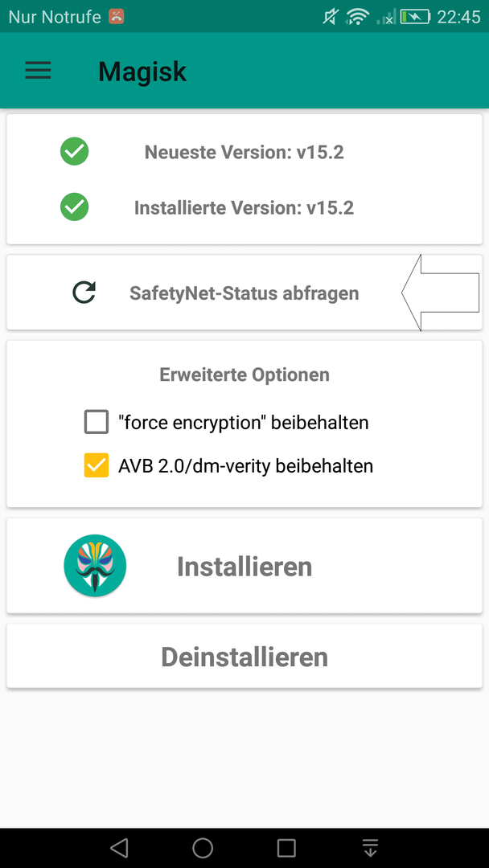
Task: Tap the Android home circle button
Action: click(203, 848)
